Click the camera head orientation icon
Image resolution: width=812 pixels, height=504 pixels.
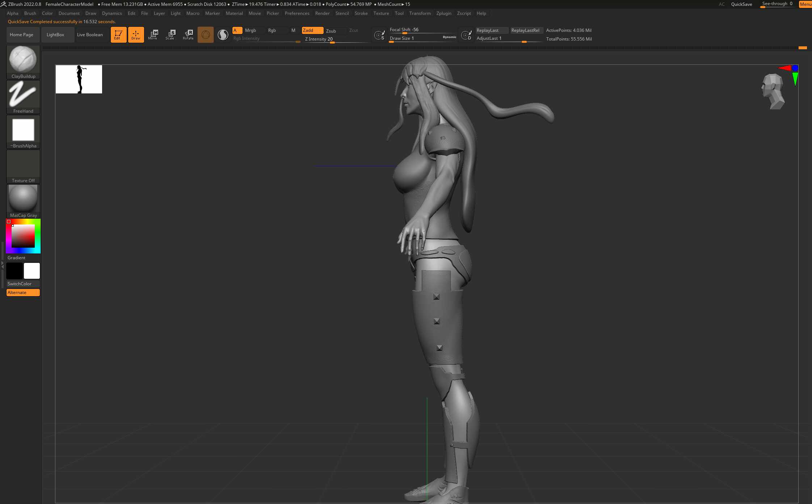(773, 91)
